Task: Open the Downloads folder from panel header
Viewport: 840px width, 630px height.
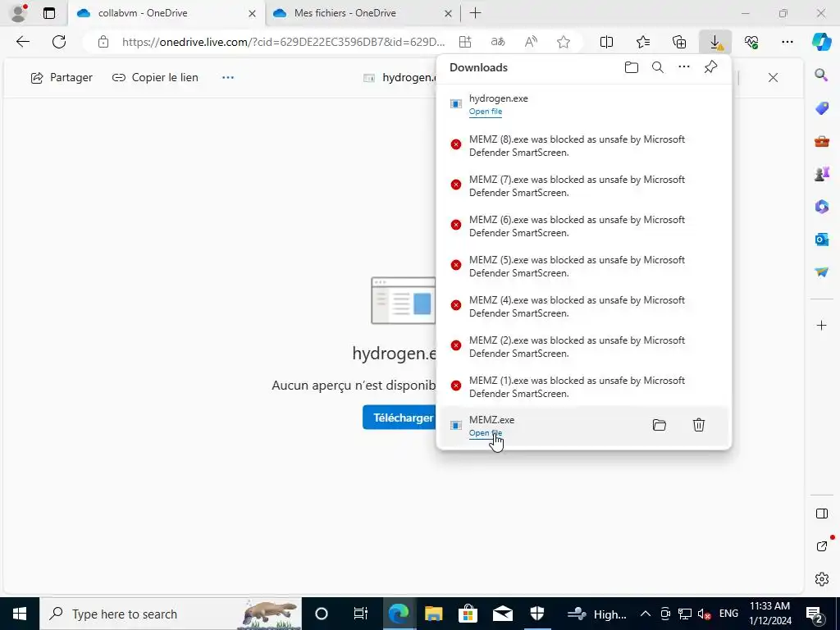Action: click(x=631, y=67)
